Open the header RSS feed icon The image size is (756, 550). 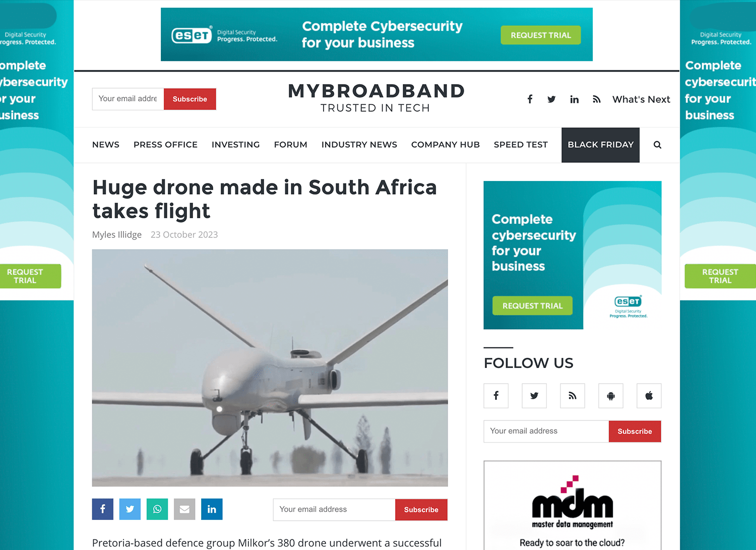coord(597,99)
